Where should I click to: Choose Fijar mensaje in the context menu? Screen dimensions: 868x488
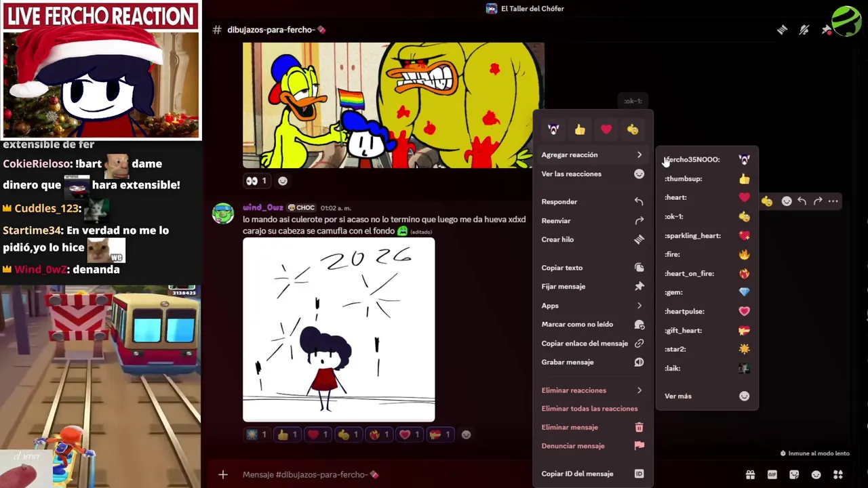[x=593, y=287]
